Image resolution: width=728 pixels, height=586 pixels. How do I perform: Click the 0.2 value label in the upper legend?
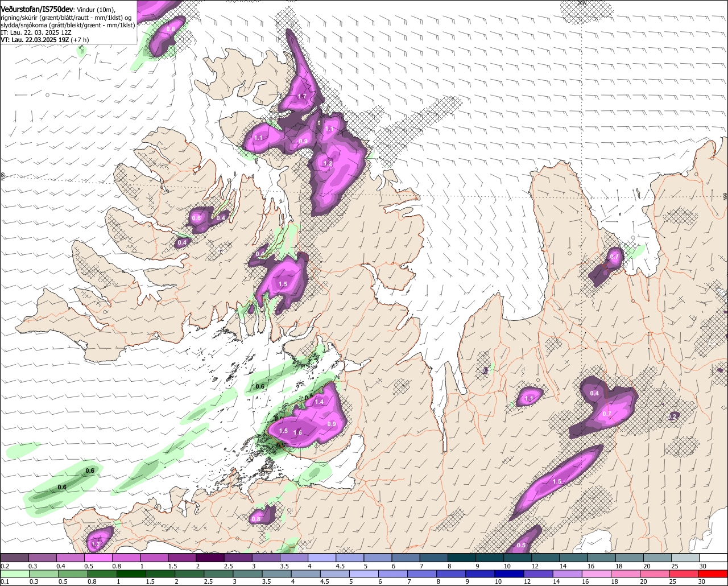pos(5,566)
